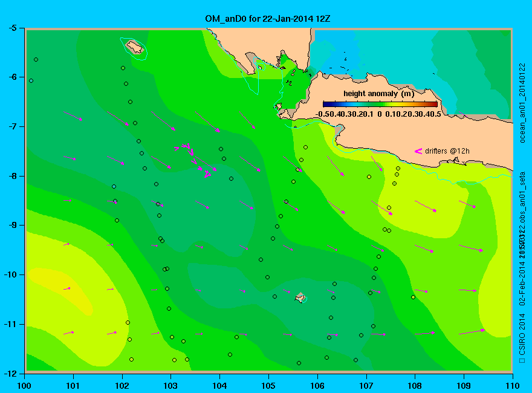Click the longitude axis label 102
Viewport: 532px width, 393px height.
(x=122, y=386)
